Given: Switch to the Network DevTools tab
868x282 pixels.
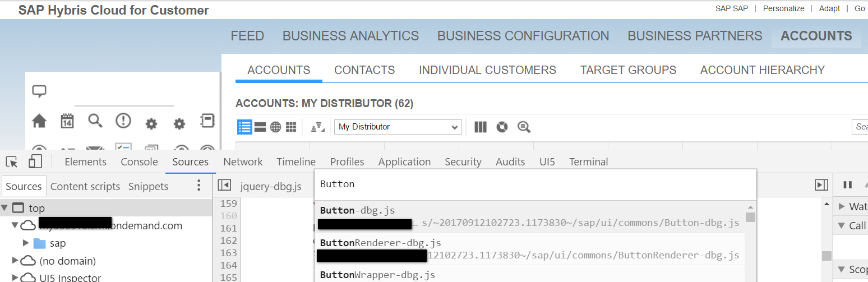Looking at the screenshot, I should [x=243, y=162].
